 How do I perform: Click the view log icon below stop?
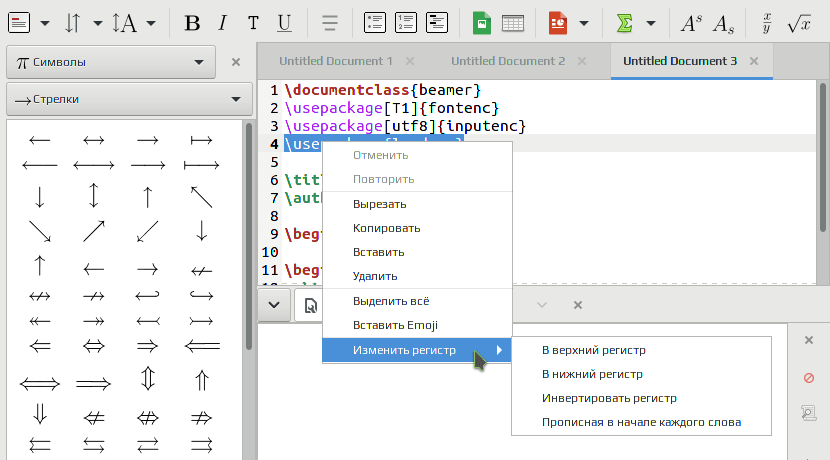(x=809, y=413)
